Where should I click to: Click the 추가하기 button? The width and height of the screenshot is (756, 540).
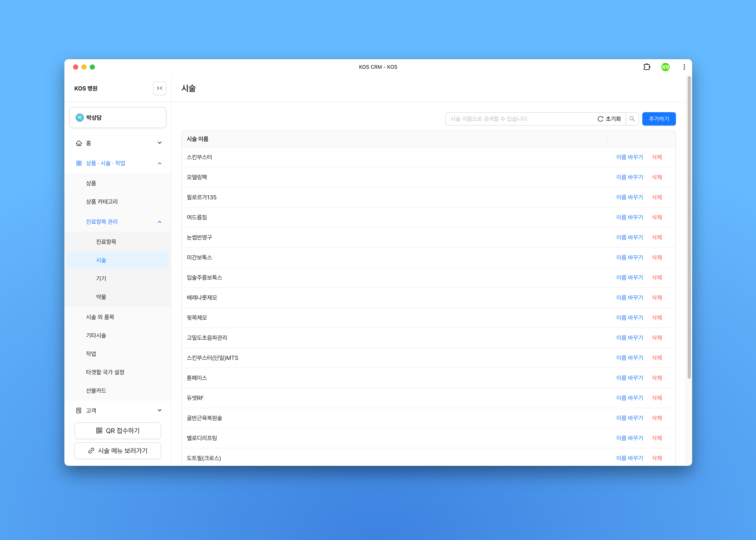coord(659,119)
